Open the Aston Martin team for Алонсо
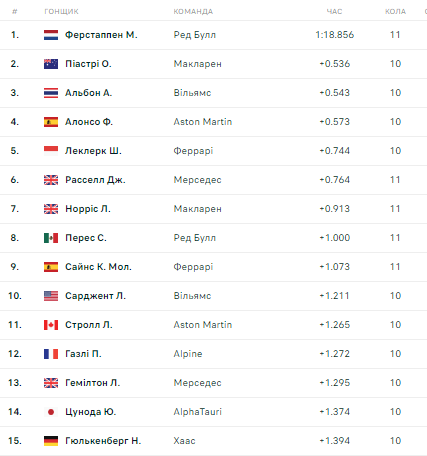This screenshot has width=427, height=456. [x=203, y=122]
